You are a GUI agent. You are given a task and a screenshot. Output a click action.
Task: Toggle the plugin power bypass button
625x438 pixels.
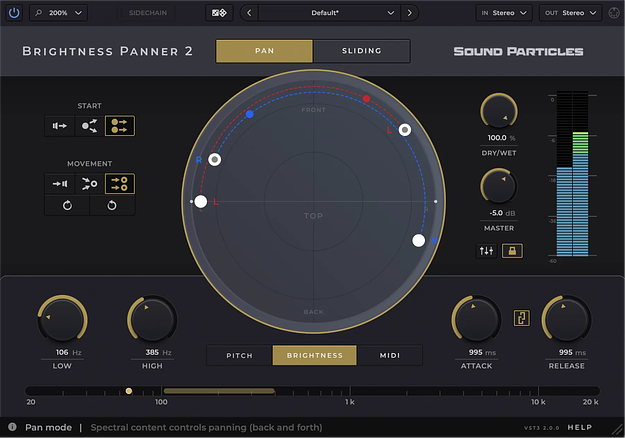pos(14,13)
